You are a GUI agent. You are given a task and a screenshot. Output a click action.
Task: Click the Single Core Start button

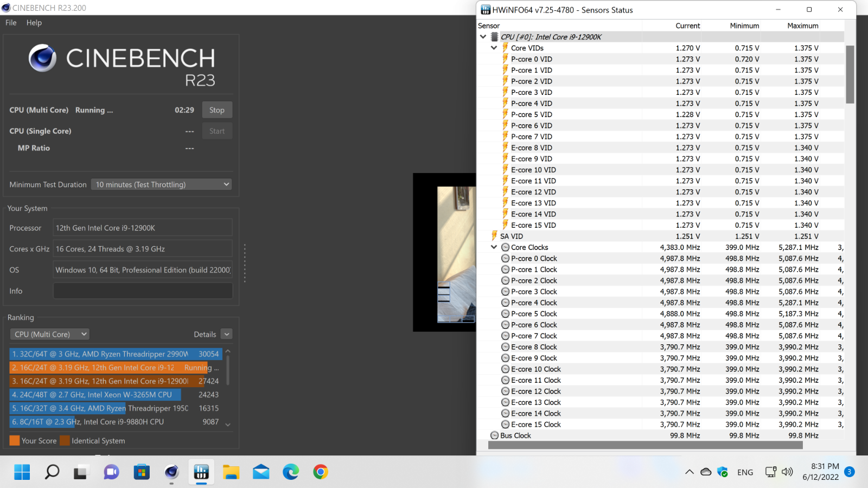217,131
